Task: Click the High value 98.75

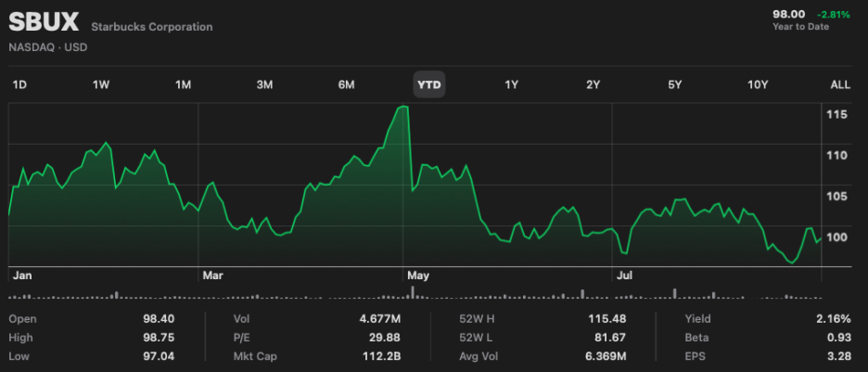Action: tap(159, 338)
